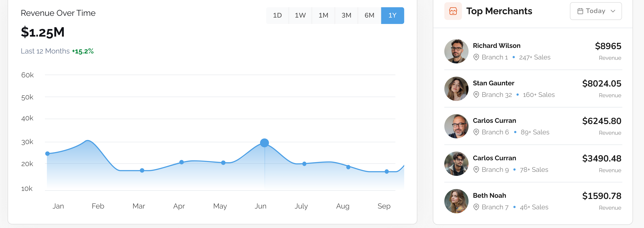Image resolution: width=644 pixels, height=228 pixels.
Task: Click the September data point on the chart
Action: [x=387, y=172]
